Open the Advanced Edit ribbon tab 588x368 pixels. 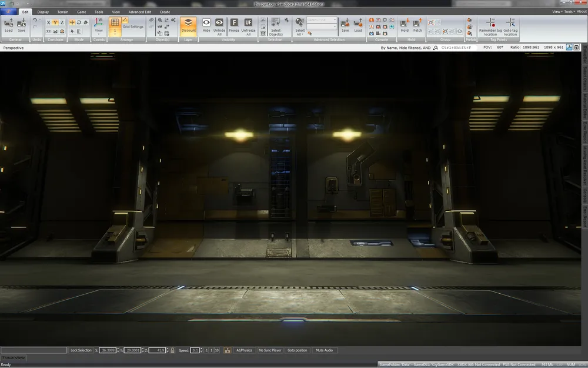(139, 12)
